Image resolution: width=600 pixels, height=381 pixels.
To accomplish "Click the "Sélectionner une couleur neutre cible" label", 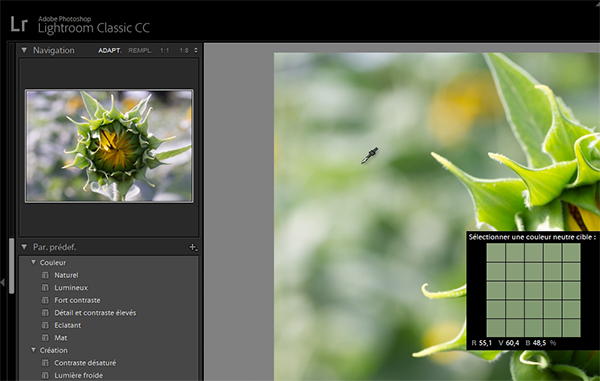I will 532,237.
